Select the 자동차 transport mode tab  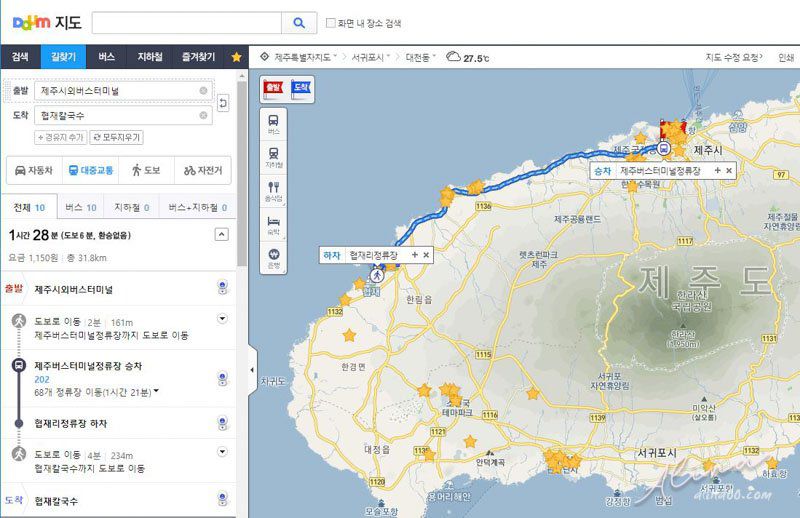point(34,170)
